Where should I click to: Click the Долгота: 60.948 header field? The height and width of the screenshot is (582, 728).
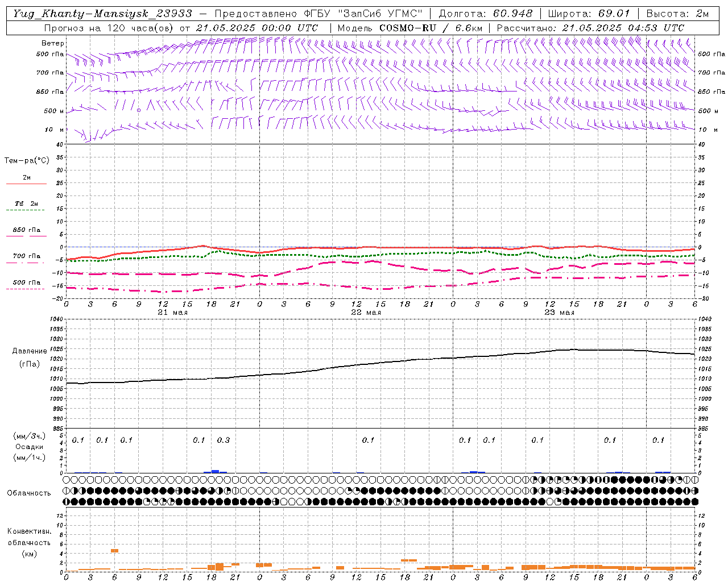pyautogui.click(x=486, y=14)
